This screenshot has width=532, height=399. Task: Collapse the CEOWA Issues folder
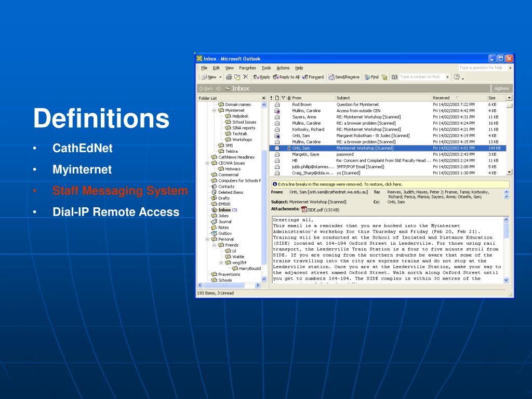[x=207, y=163]
